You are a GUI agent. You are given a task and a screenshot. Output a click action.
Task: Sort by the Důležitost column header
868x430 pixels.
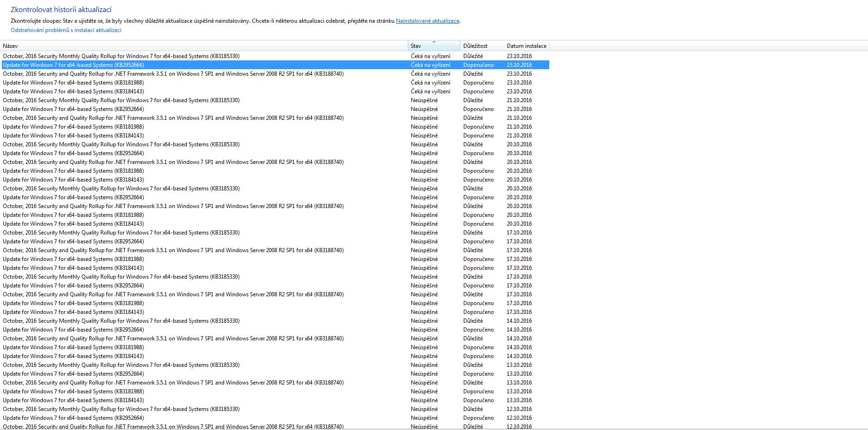click(x=482, y=46)
